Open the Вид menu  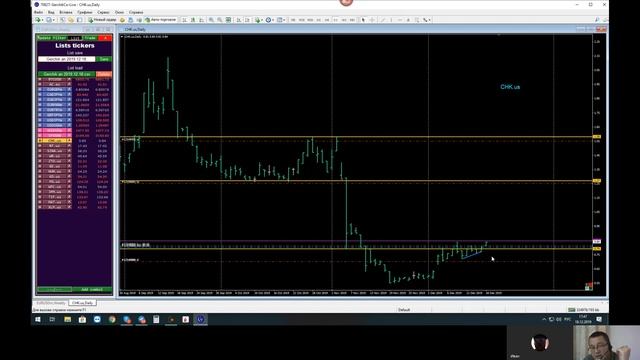pos(51,12)
